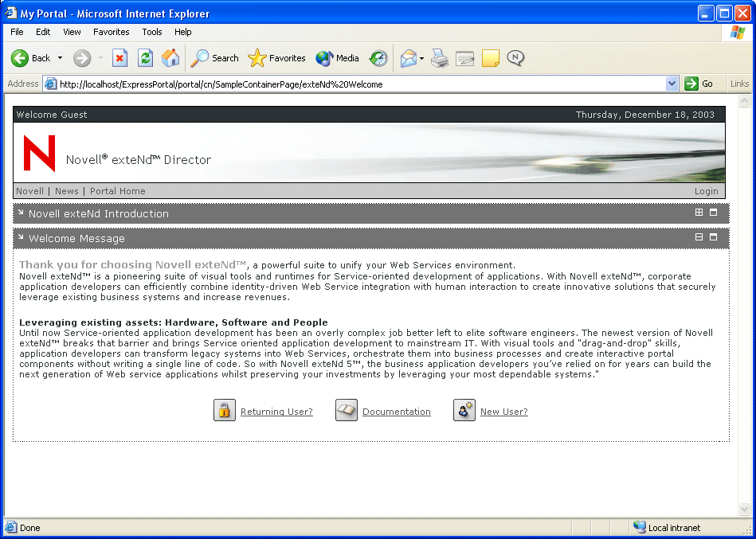The height and width of the screenshot is (539, 756).
Task: Click the address bar URL field
Action: 362,84
